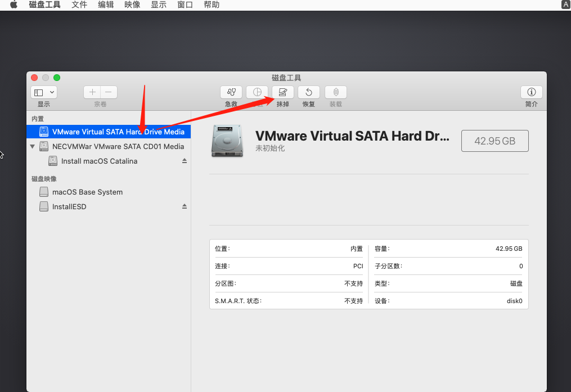Select VMware Virtual SATA Hard Drive Media

pos(109,132)
